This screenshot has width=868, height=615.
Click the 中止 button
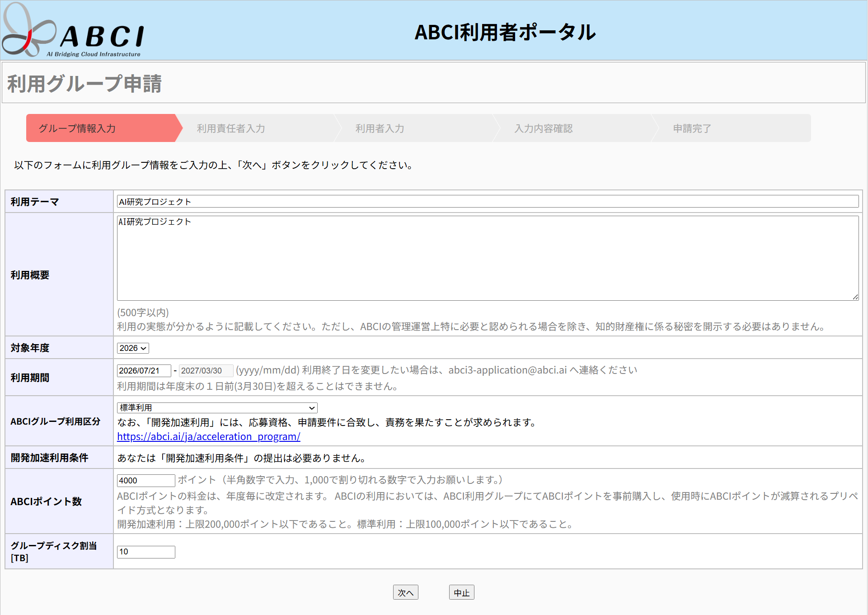click(462, 592)
